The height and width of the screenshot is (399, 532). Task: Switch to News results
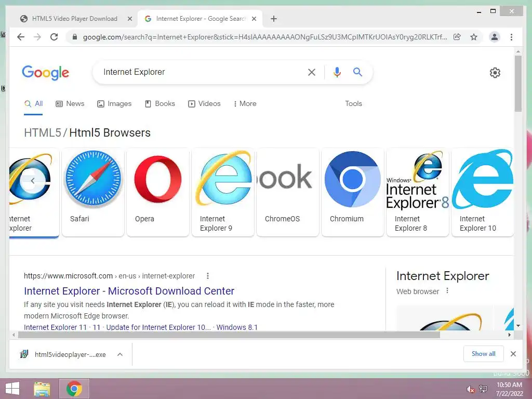click(x=70, y=104)
